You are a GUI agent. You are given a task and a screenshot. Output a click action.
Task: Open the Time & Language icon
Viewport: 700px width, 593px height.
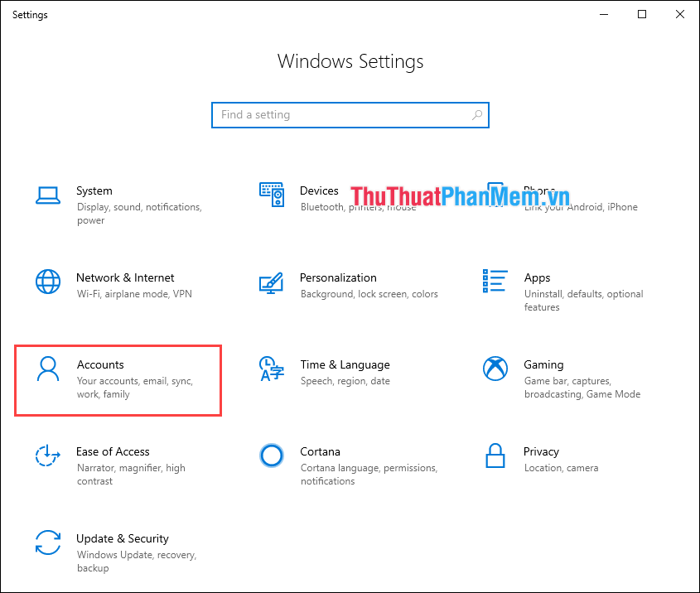pyautogui.click(x=272, y=369)
